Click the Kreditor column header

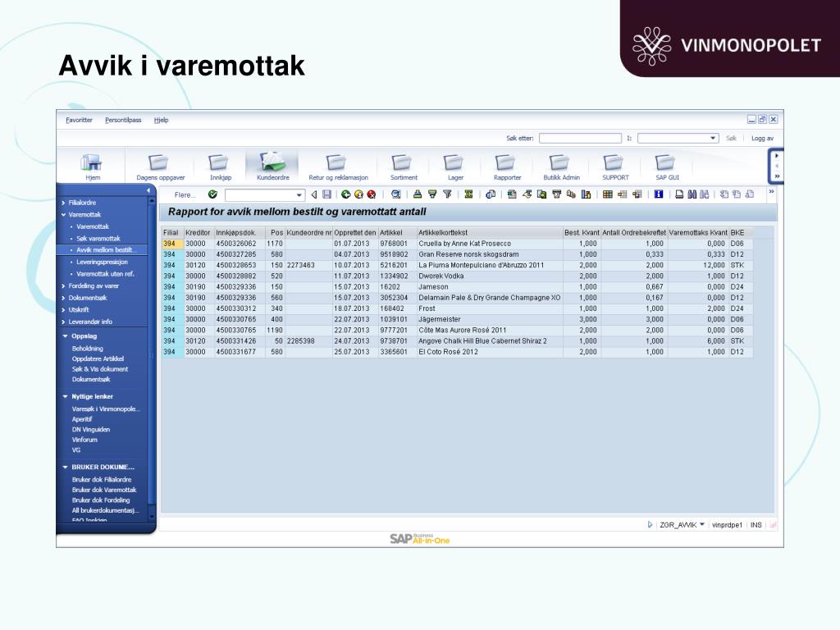point(199,232)
